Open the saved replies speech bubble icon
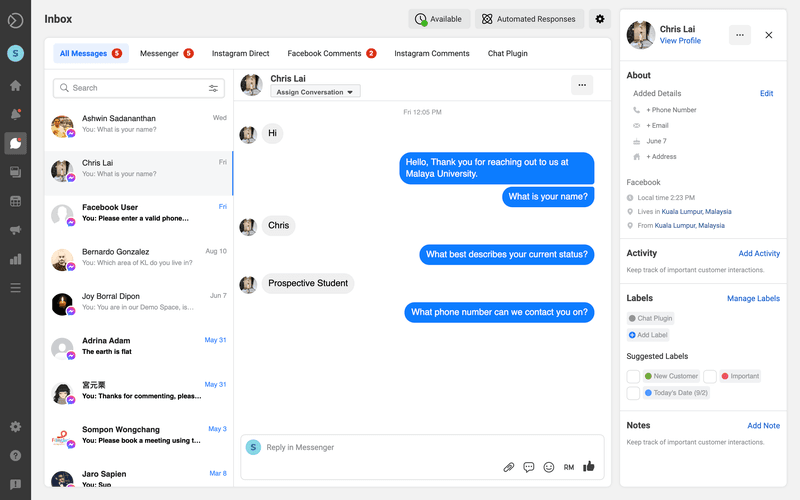 click(528, 467)
